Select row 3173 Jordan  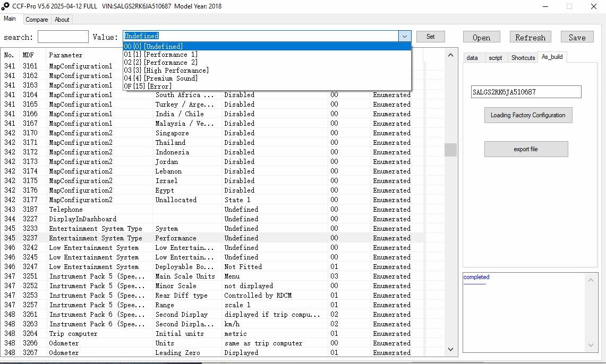212,162
